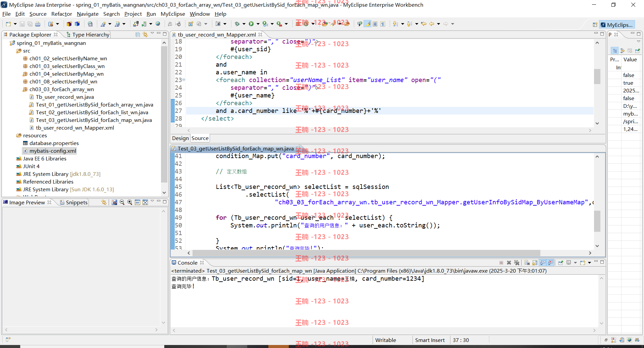644x348 pixels.
Task: Click the tasks checklist icon in bottom tray
Action: pyautogui.click(x=622, y=340)
